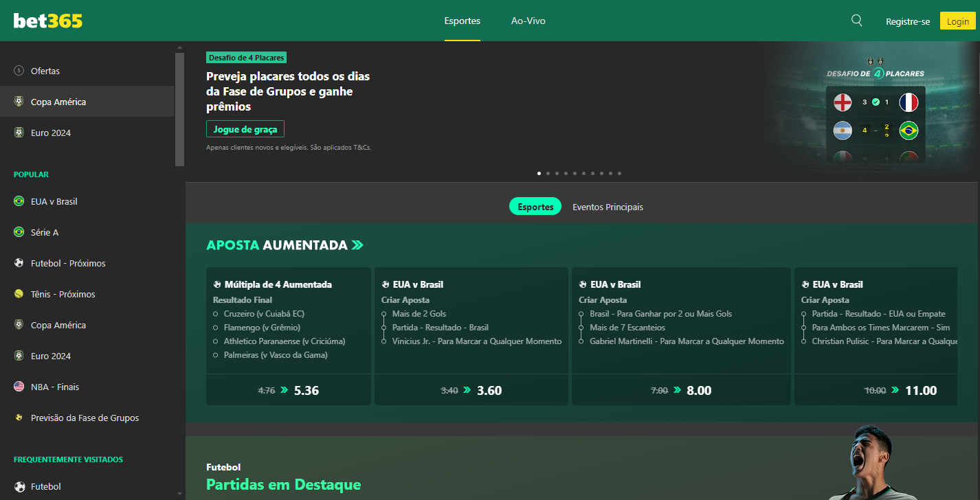Click icon beside Previsão da Fase de Grupos
The image size is (980, 500).
[x=19, y=418]
